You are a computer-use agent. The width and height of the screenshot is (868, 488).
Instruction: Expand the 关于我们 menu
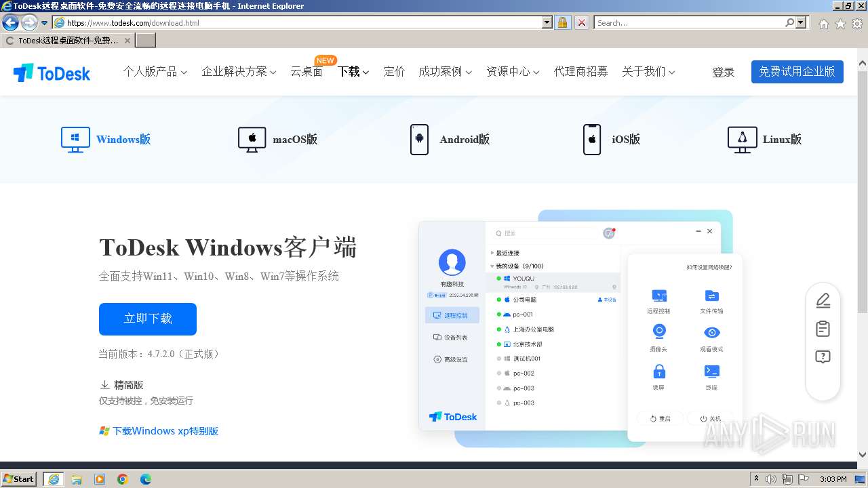tap(648, 72)
